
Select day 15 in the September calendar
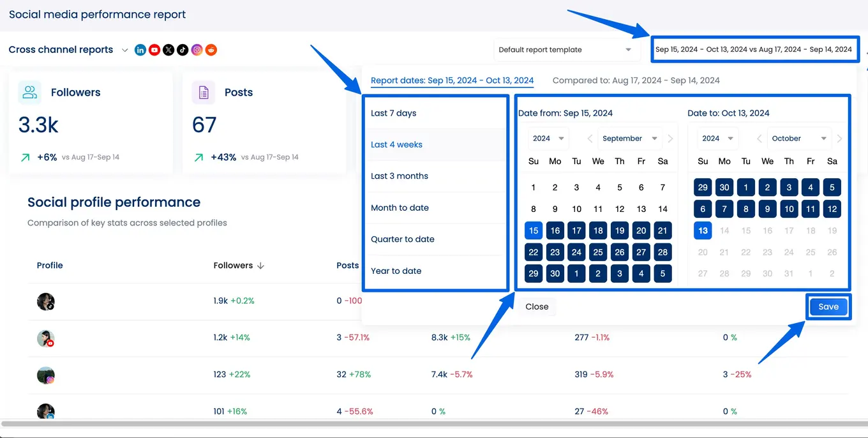click(x=533, y=230)
